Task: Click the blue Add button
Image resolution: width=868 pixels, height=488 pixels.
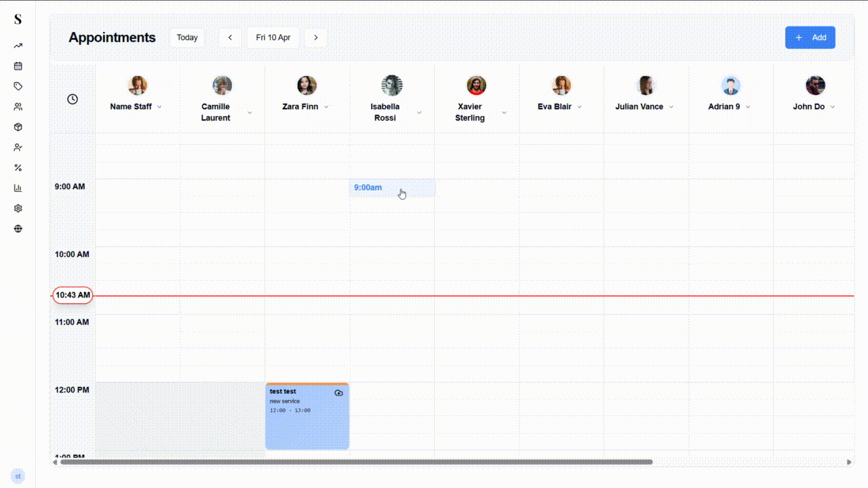Action: click(810, 37)
